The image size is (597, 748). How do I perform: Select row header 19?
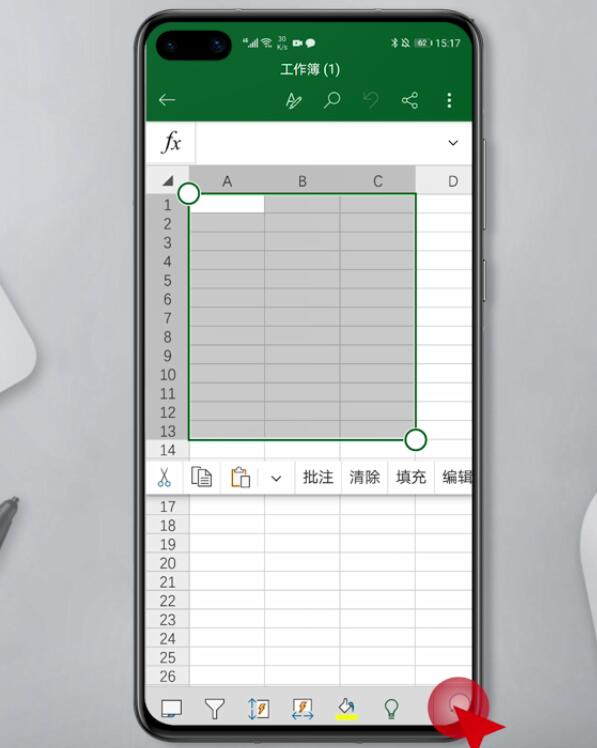pyautogui.click(x=168, y=544)
